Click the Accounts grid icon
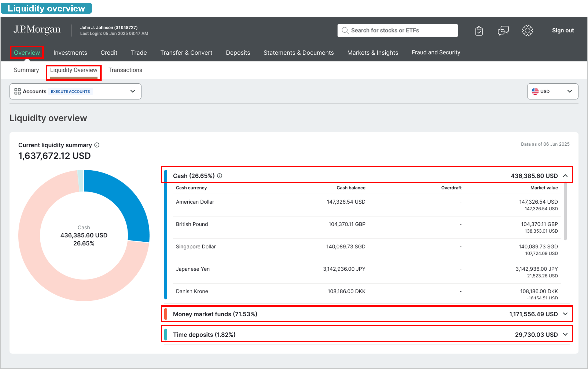This screenshot has width=588, height=369. coord(17,92)
